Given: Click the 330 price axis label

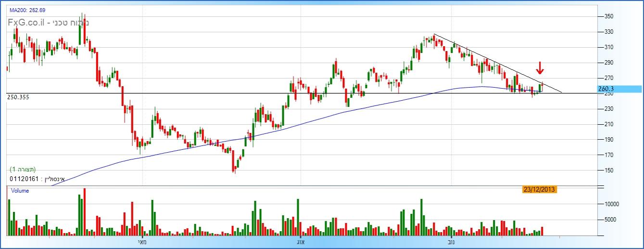Looking at the screenshot, I should (608, 32).
